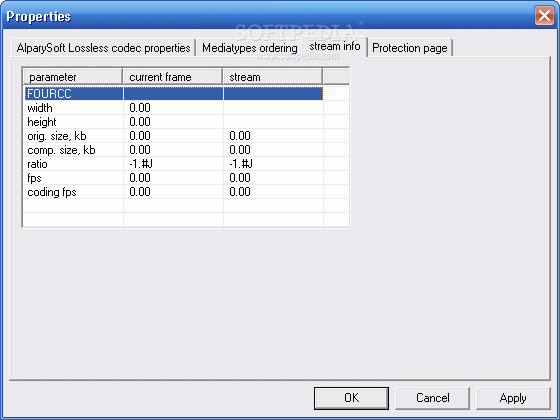Click the Apply button
560x420 pixels.
tap(513, 398)
